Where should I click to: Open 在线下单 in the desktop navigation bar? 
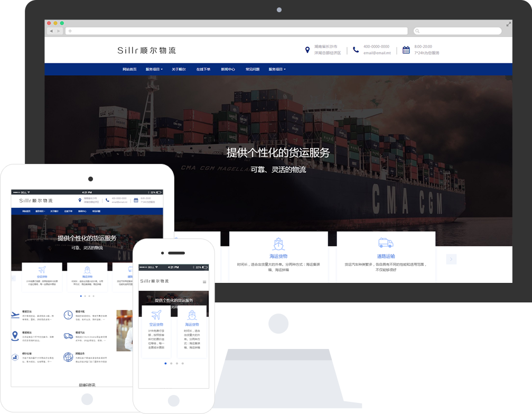pos(203,69)
